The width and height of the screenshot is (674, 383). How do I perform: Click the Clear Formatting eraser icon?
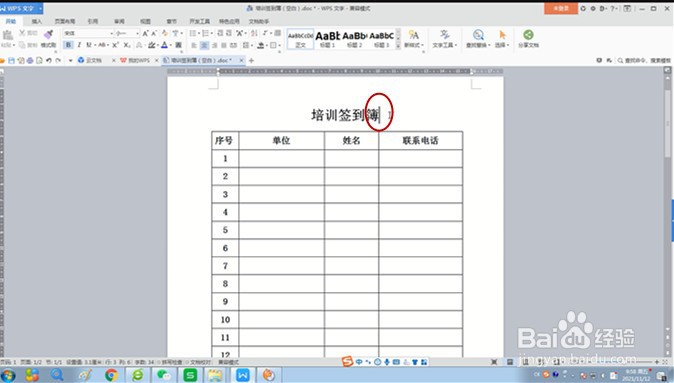coord(165,33)
